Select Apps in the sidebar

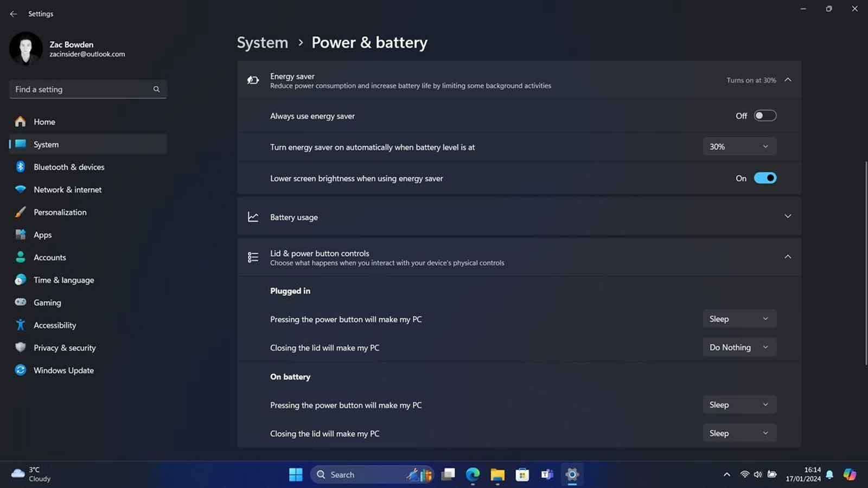tap(42, 234)
